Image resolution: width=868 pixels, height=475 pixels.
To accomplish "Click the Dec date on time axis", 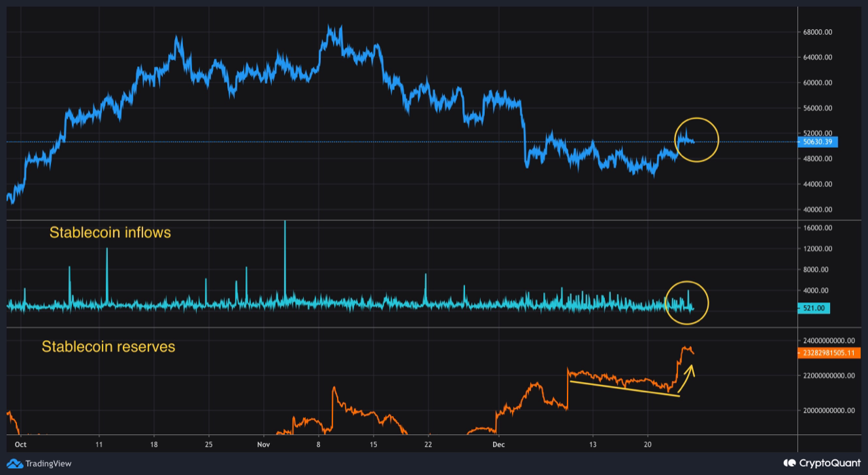I will (x=498, y=445).
